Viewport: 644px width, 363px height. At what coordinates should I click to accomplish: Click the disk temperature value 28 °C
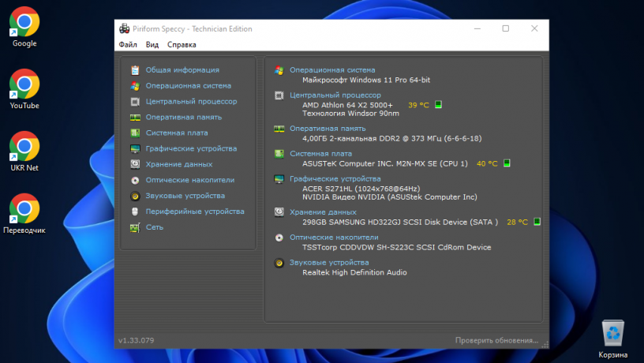pyautogui.click(x=517, y=223)
